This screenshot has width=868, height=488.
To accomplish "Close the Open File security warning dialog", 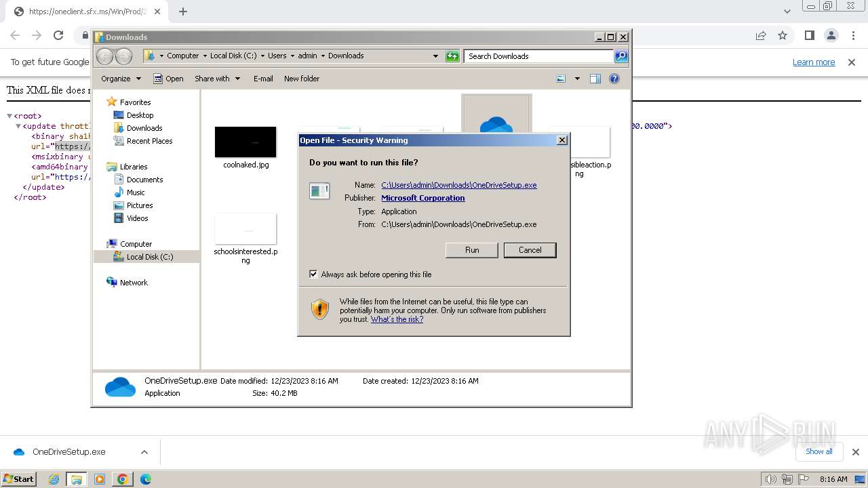I will tap(561, 140).
